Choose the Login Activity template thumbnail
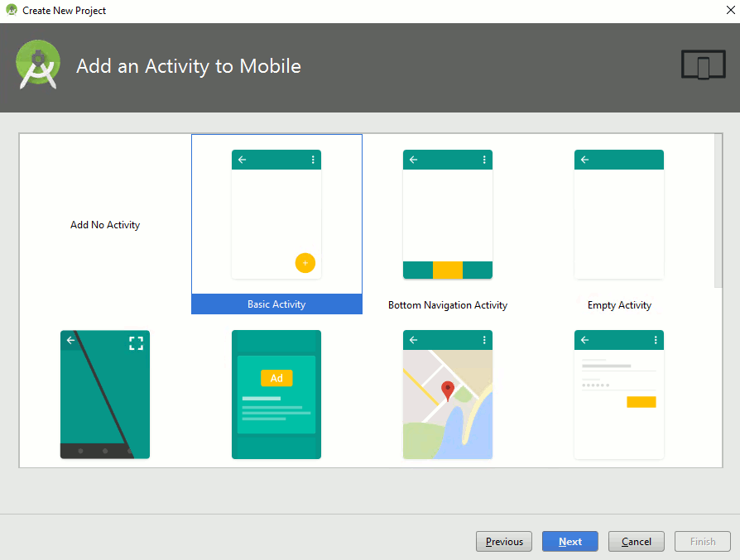740x560 pixels. (618, 395)
